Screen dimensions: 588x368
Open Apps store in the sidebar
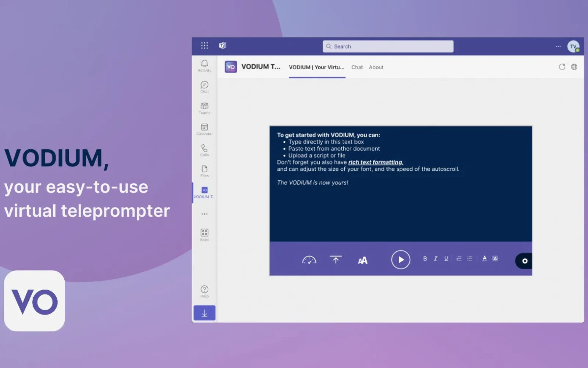coord(204,235)
